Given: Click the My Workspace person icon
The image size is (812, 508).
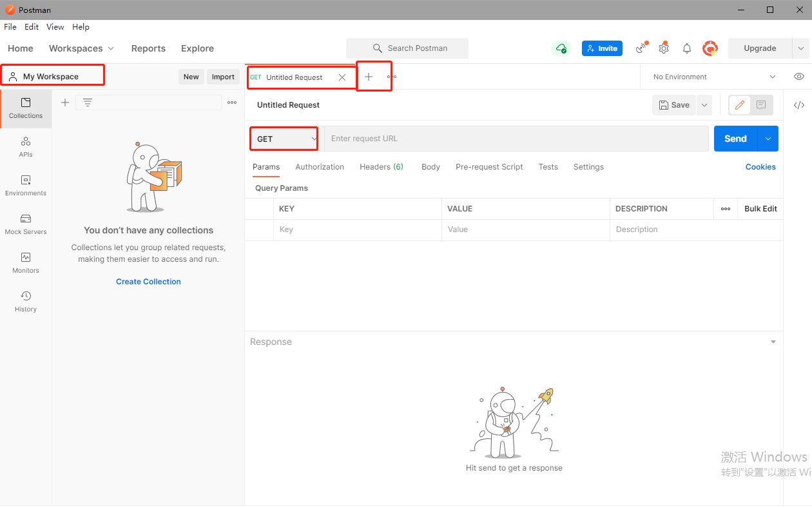Looking at the screenshot, I should 13,76.
